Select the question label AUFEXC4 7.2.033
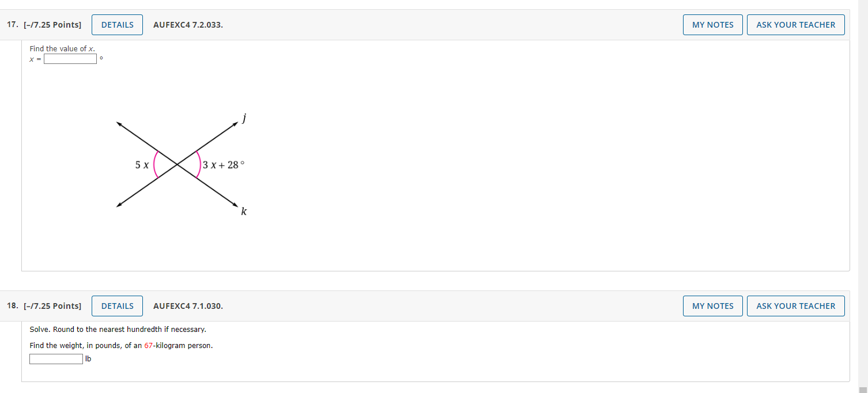The width and height of the screenshot is (868, 393). tap(188, 24)
